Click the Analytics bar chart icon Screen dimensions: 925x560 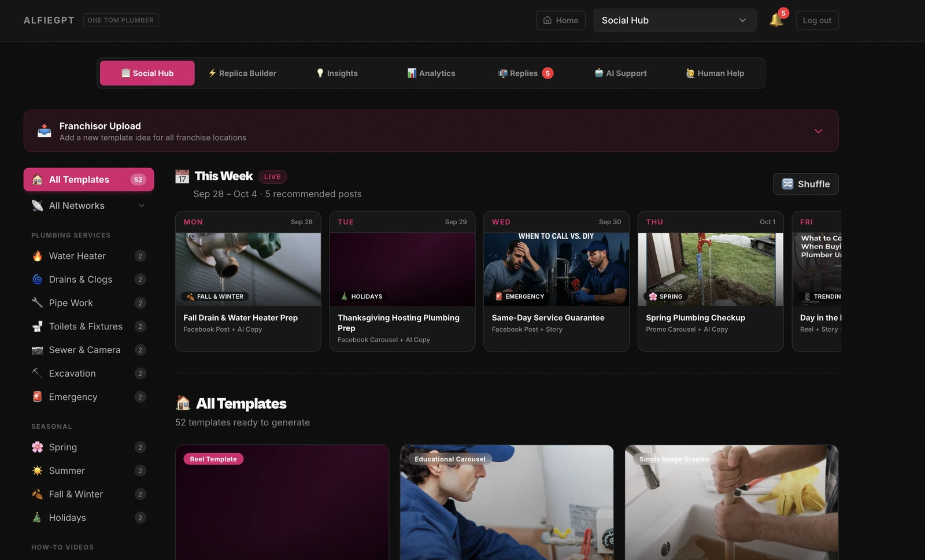[412, 73]
